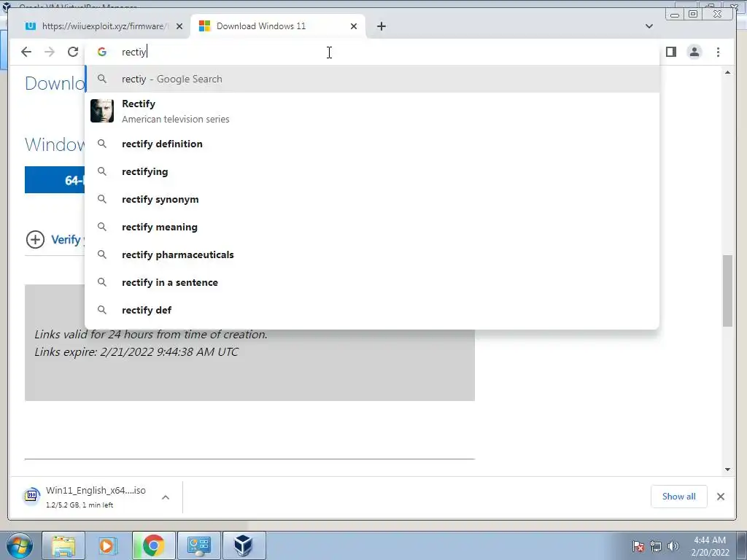Pick the 'rectify synonym' suggestion
This screenshot has height=560, width=747.
pos(373,199)
